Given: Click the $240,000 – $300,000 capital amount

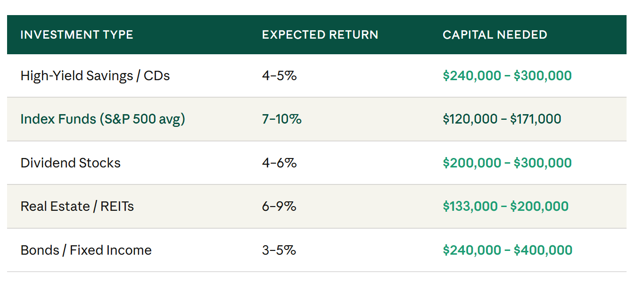Looking at the screenshot, I should (507, 75).
